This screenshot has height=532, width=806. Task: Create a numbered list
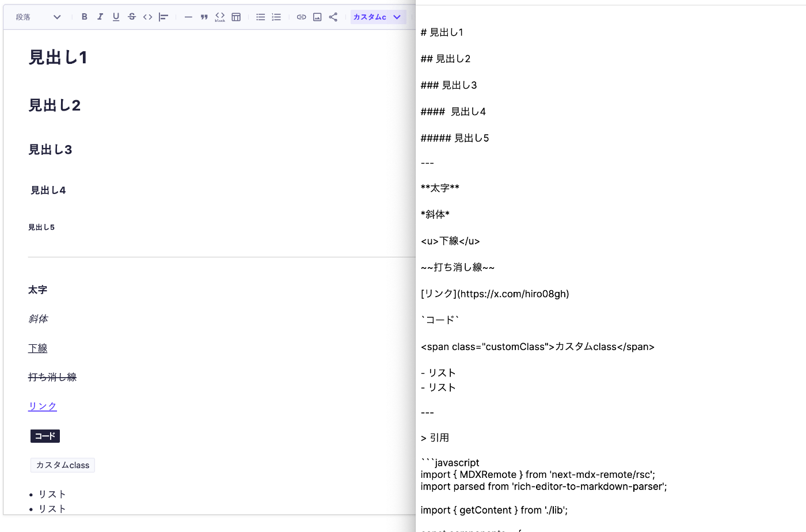point(276,17)
